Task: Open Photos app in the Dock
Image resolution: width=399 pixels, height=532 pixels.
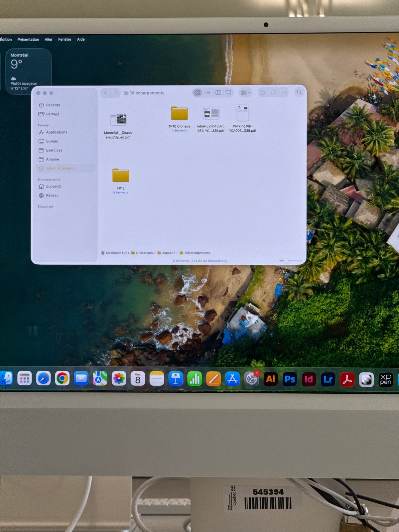Action: point(119,378)
